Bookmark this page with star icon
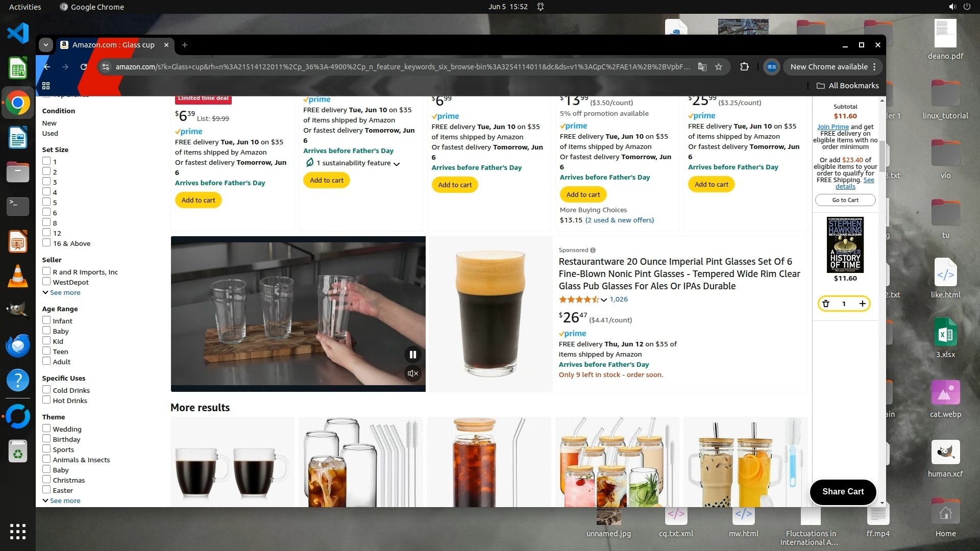Screen dimensions: 980x551 pos(719,67)
